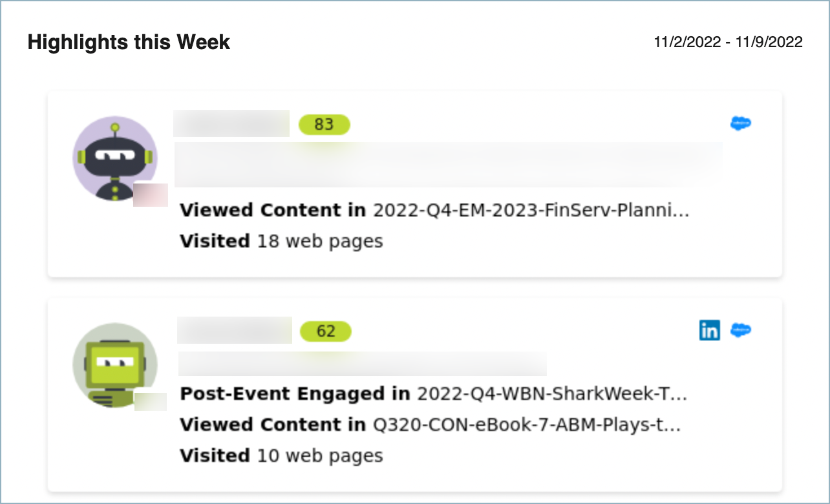This screenshot has width=830, height=504.
Task: Click the small pink badge on the purple avatar
Action: point(151,195)
